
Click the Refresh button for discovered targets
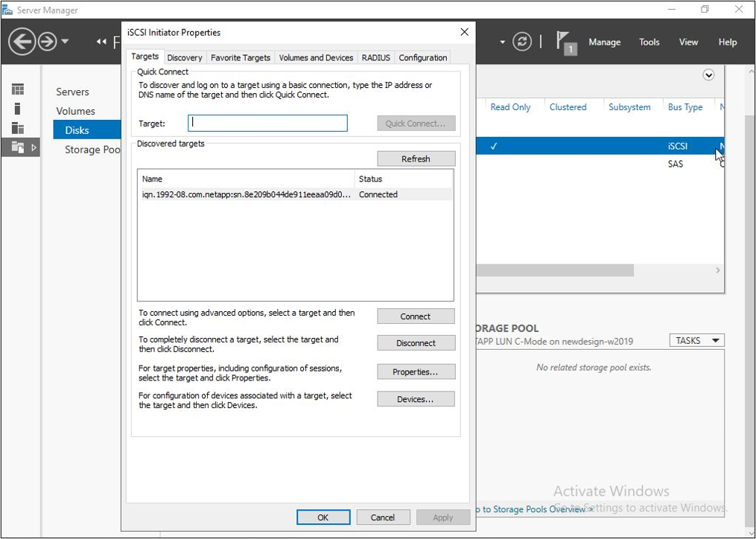416,159
